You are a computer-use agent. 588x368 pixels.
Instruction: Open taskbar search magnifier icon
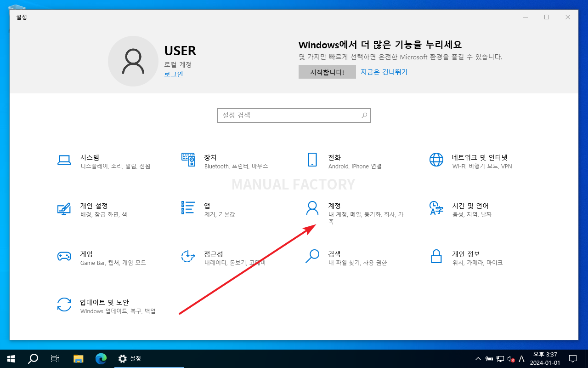33,358
